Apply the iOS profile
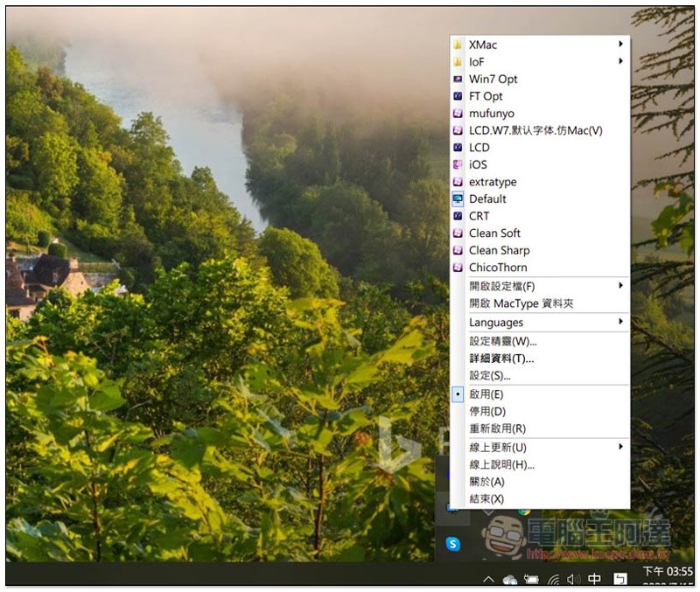Viewport: 700px width, 592px height. pos(540,164)
